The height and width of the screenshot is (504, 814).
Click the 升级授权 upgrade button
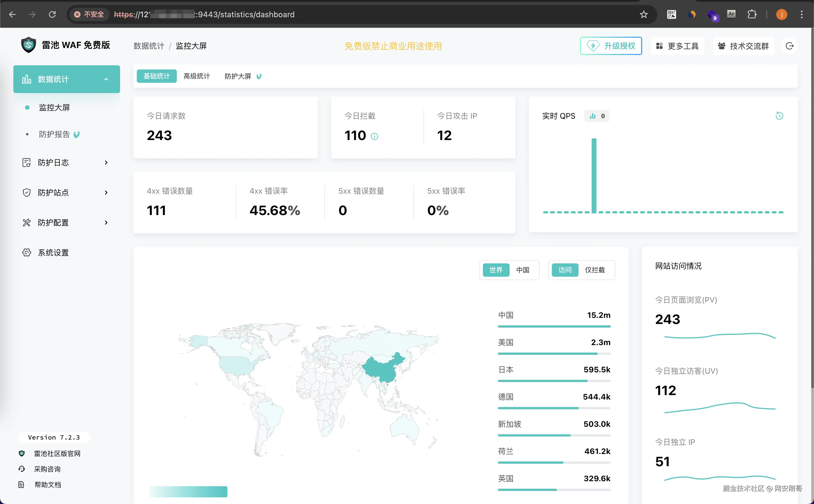611,46
